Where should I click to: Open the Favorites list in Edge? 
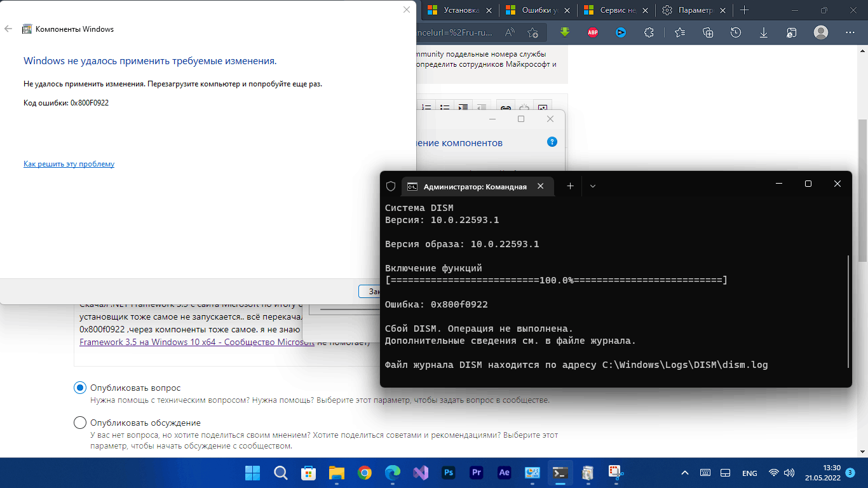point(680,32)
